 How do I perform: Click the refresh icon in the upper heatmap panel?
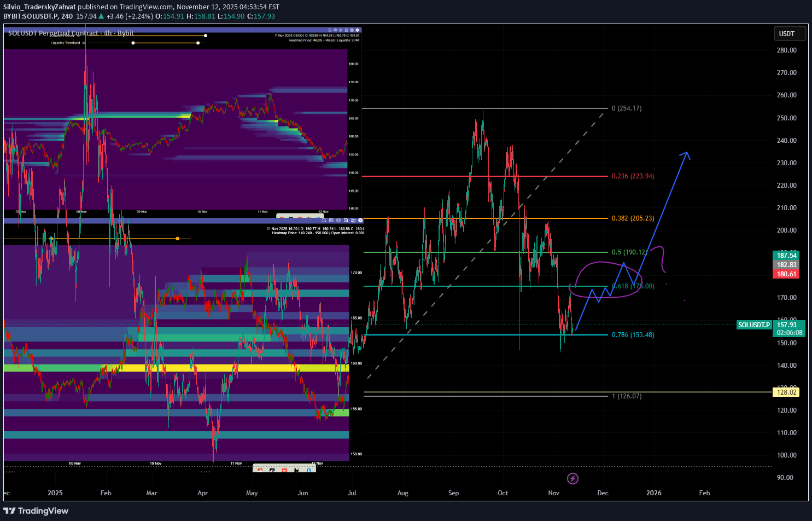[x=330, y=30]
